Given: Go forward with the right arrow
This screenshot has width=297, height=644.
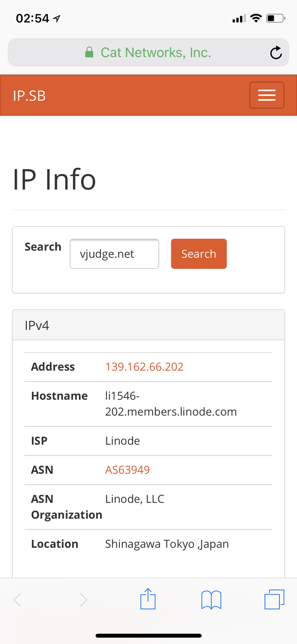Looking at the screenshot, I should click(x=83, y=600).
